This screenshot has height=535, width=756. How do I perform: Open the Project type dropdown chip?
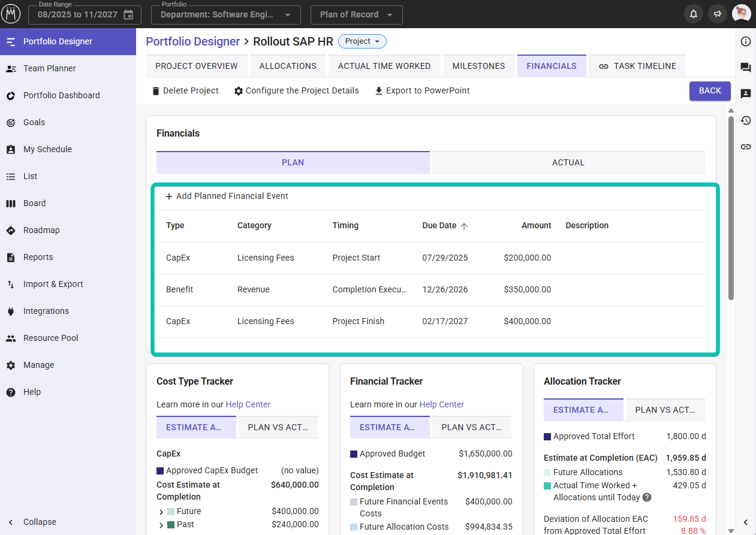pyautogui.click(x=362, y=41)
